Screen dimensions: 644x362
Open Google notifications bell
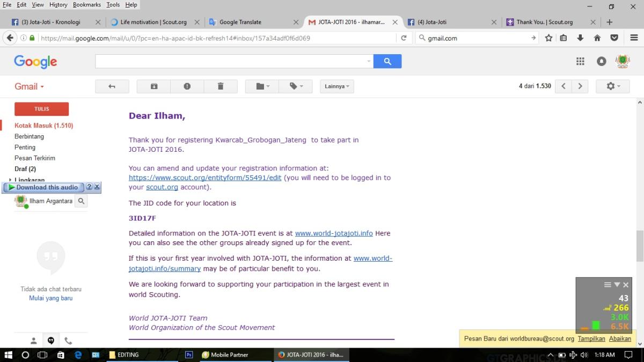point(602,62)
